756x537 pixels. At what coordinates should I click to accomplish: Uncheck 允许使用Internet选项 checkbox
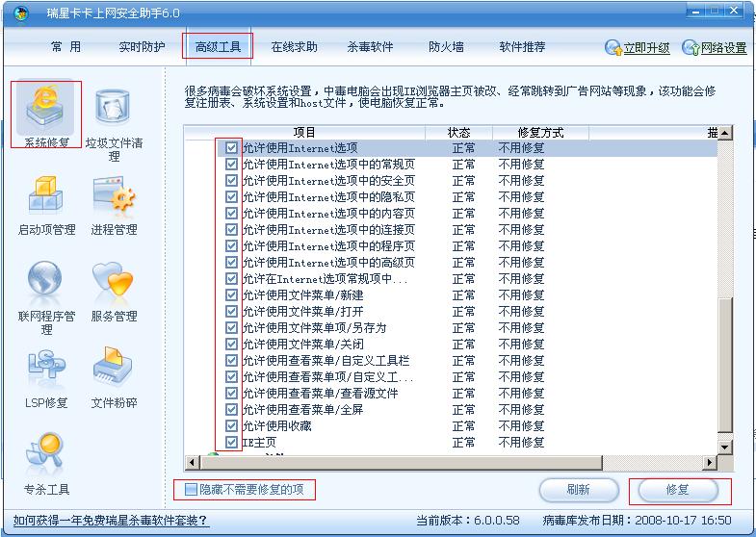point(231,148)
